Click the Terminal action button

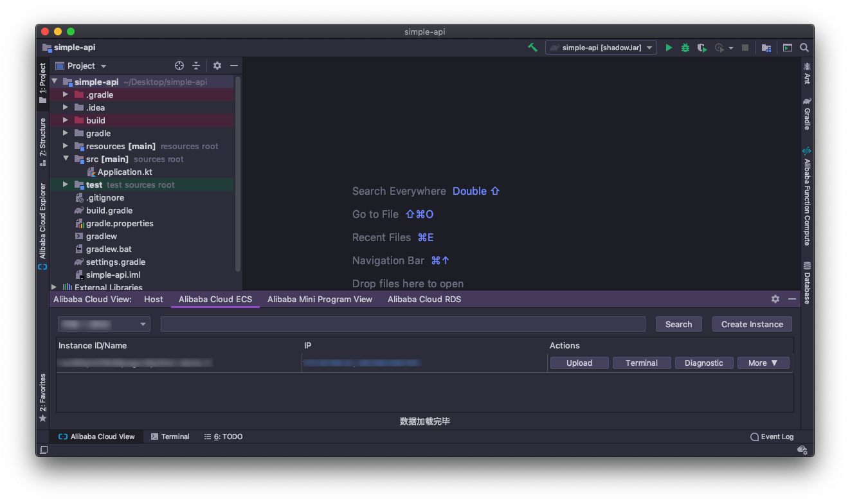pyautogui.click(x=642, y=363)
